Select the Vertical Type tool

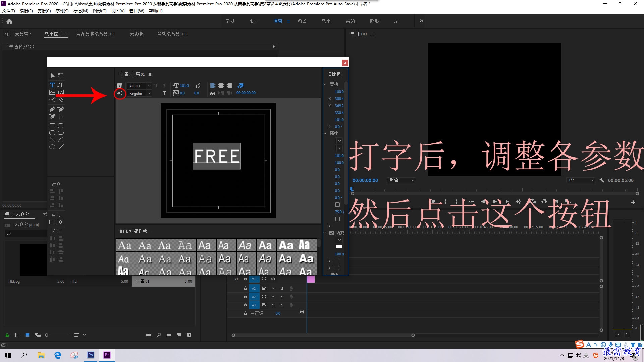[61, 85]
